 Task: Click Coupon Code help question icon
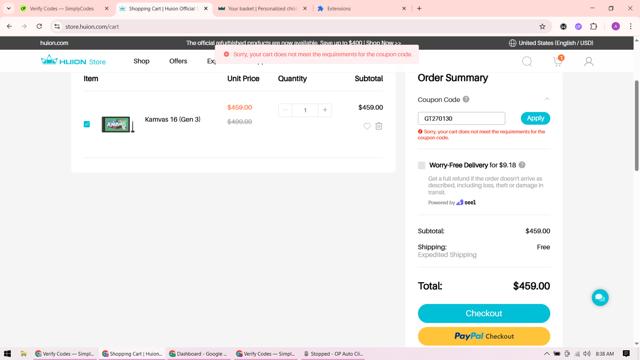[466, 99]
